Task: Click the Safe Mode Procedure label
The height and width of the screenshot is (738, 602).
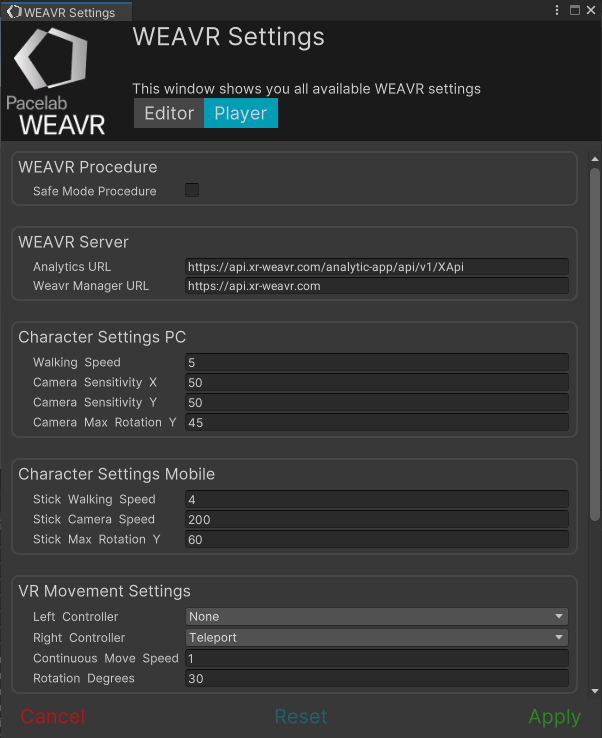Action: [95, 191]
